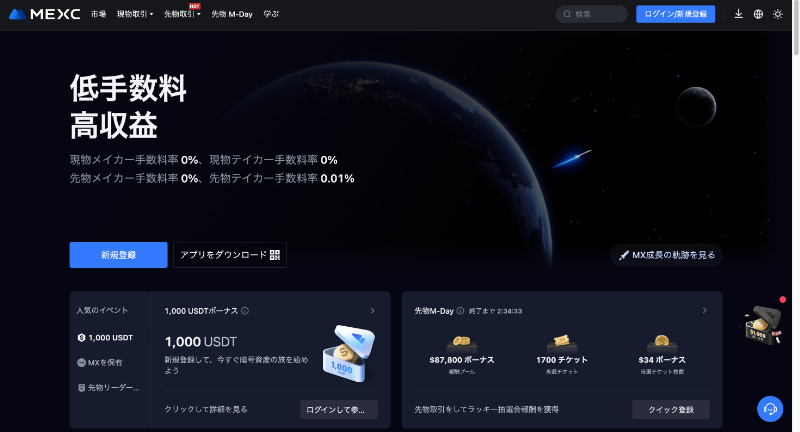This screenshot has width=800, height=432.
Task: Click the 人気のイベント heading
Action: coord(102,310)
